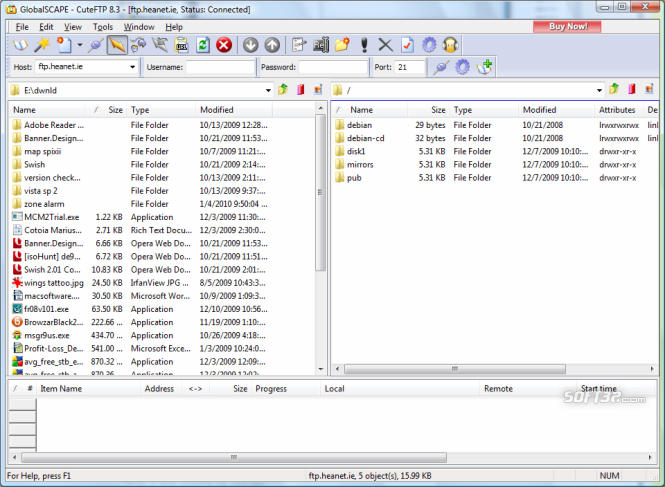This screenshot has width=665, height=487.
Task: Go up a folder in local pane
Action: (x=283, y=90)
